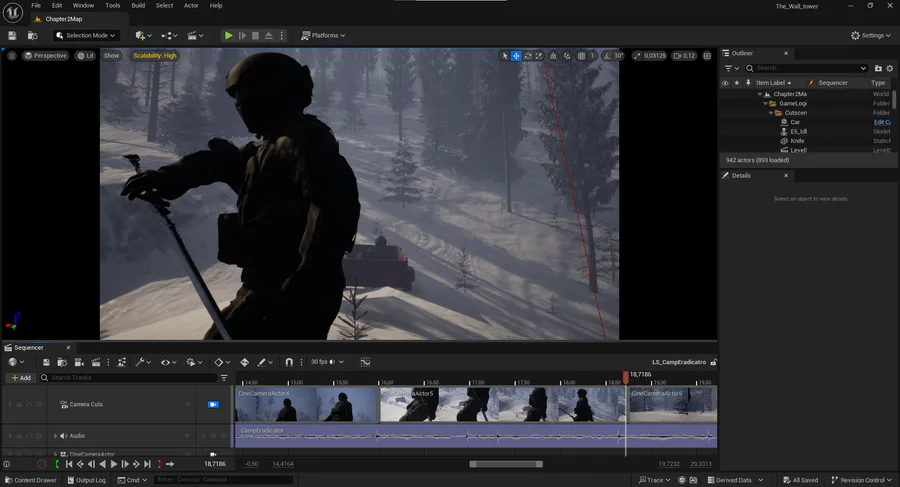
Task: Open the Sequencer view options eye dropdown
Action: [x=168, y=362]
